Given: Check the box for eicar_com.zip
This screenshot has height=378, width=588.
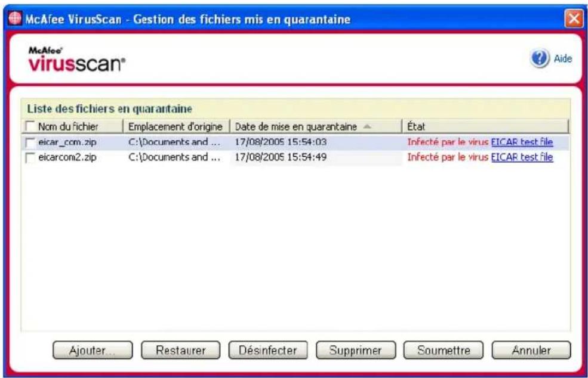Looking at the screenshot, I should 30,142.
